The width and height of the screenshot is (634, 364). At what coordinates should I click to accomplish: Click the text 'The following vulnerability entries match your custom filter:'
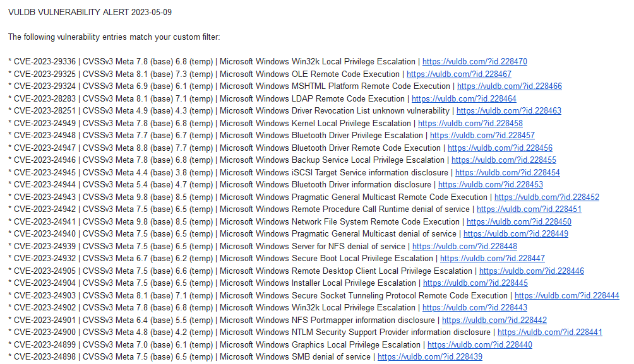point(114,37)
